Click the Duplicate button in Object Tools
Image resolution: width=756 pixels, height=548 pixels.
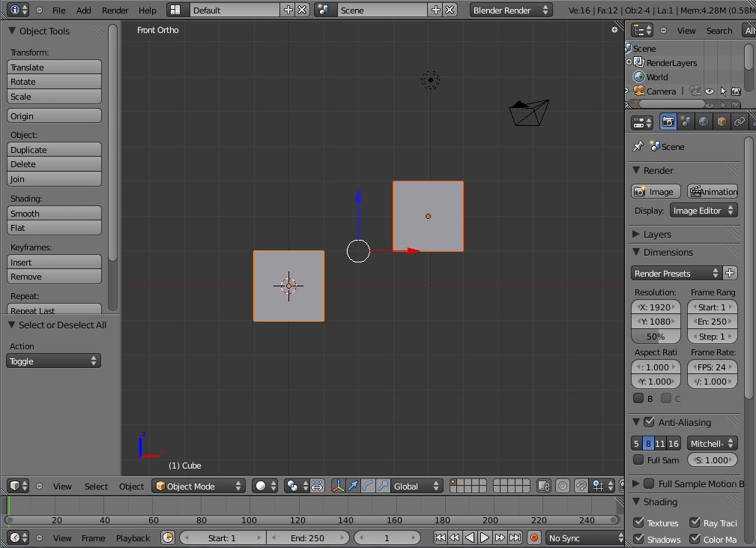pyautogui.click(x=54, y=150)
